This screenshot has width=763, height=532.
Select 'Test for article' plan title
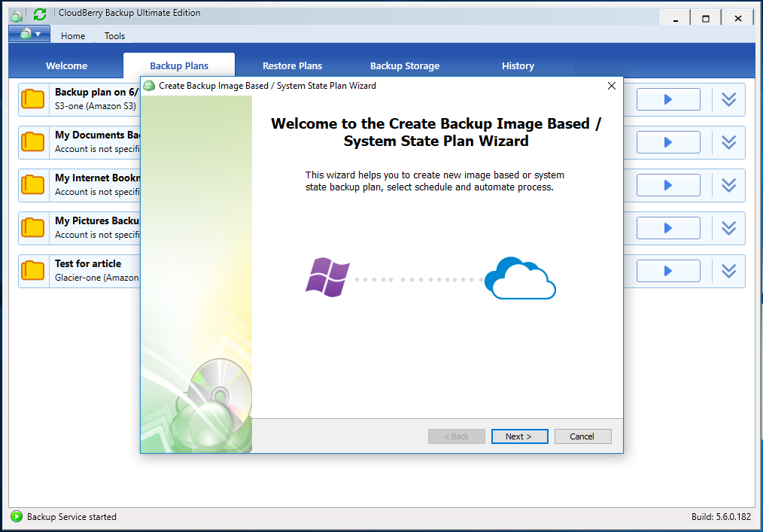pyautogui.click(x=88, y=263)
